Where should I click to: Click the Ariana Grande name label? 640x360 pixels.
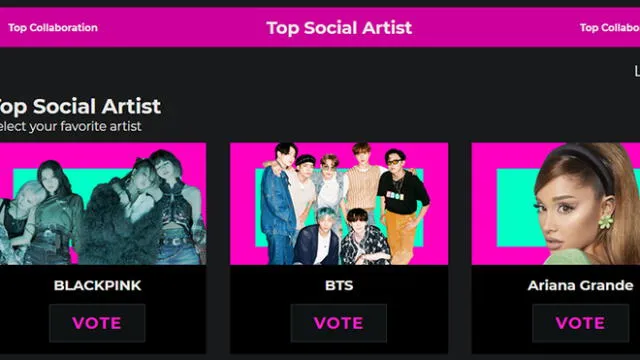point(580,285)
